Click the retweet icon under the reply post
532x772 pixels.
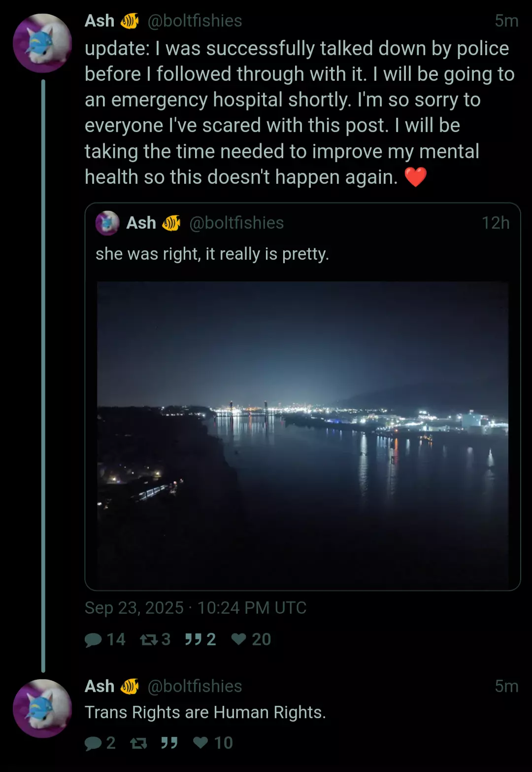[138, 743]
